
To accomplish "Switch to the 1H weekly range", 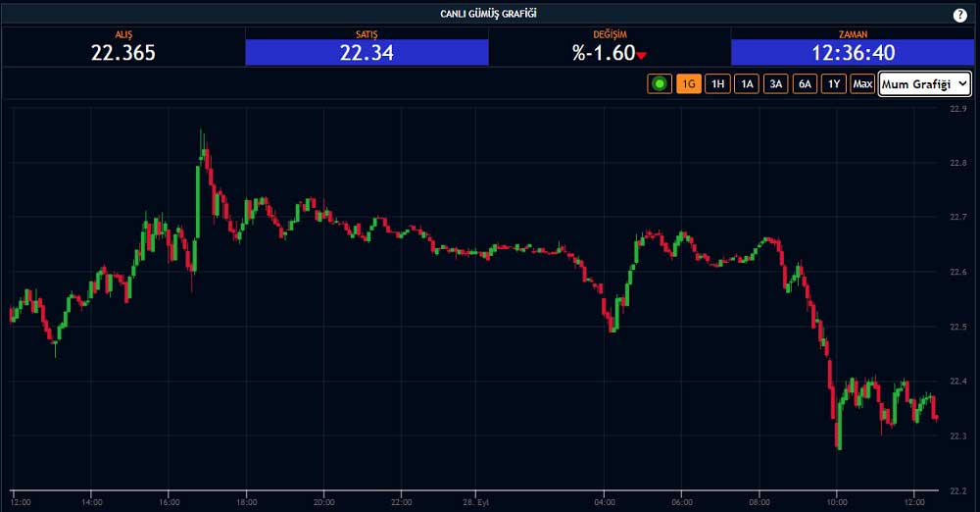I will click(x=718, y=84).
